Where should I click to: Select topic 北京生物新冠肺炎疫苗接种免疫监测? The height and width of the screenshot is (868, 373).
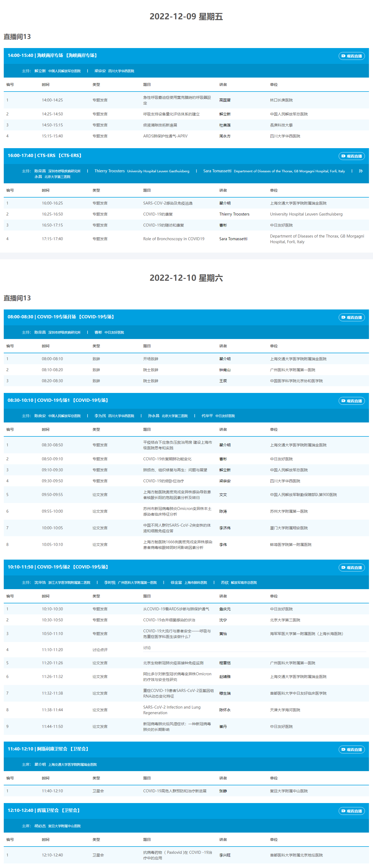[173, 663]
